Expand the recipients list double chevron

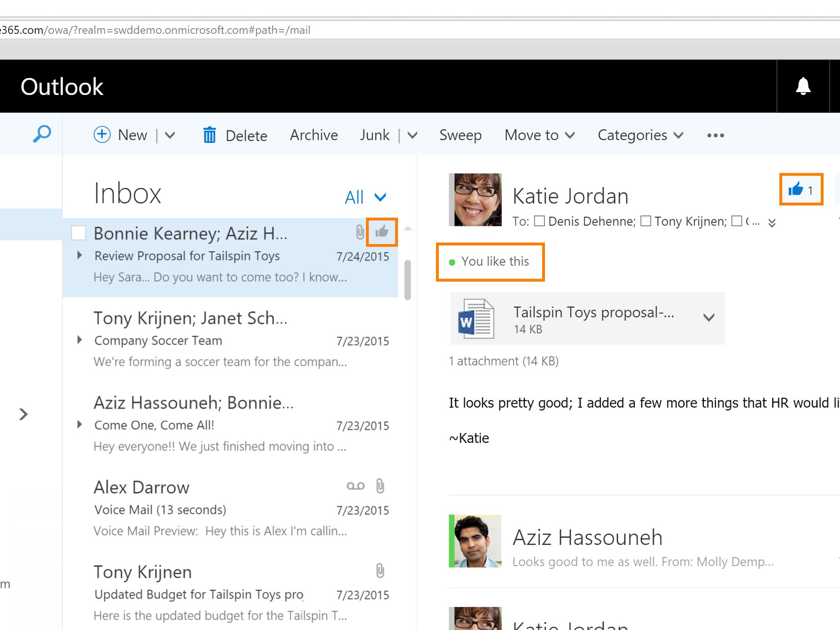click(772, 223)
